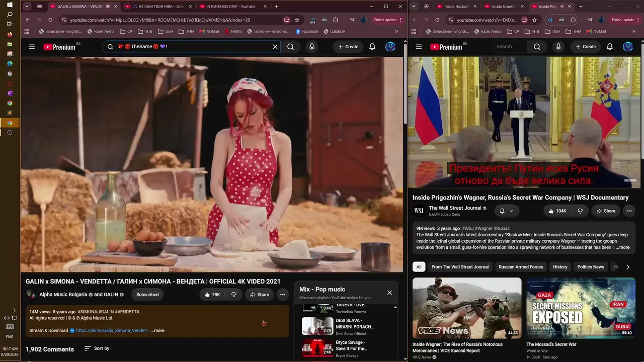644x362 pixels.
Task: Expand the VENDETTA description with ...more
Action: coord(157,331)
